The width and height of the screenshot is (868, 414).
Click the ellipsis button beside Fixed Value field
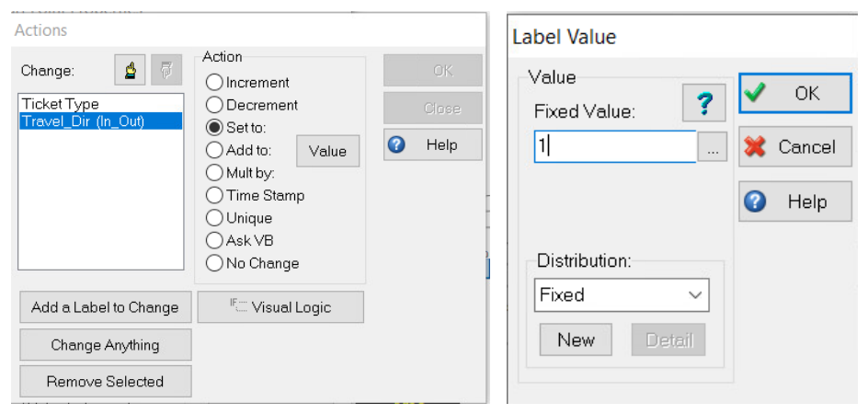coord(712,147)
